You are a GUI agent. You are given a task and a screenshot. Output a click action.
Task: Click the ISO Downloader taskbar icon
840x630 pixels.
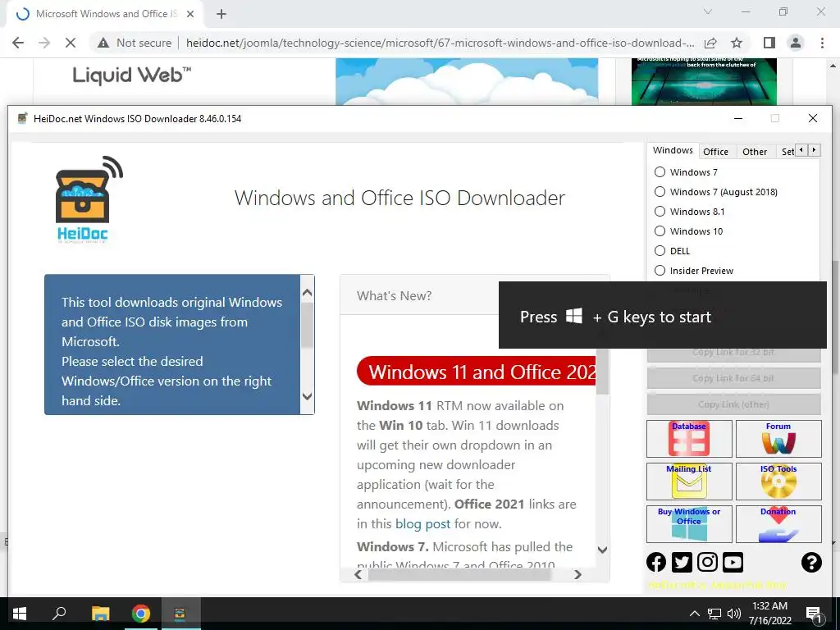(x=180, y=614)
